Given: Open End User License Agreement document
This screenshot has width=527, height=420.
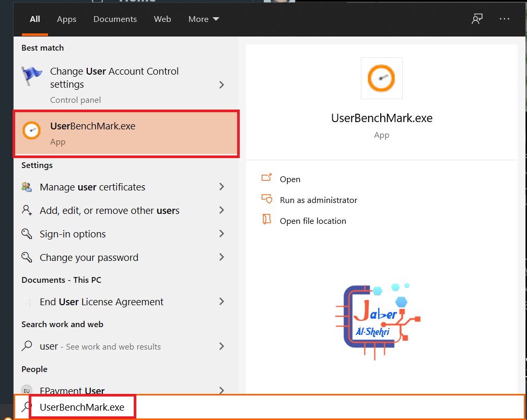Looking at the screenshot, I should (x=126, y=302).
